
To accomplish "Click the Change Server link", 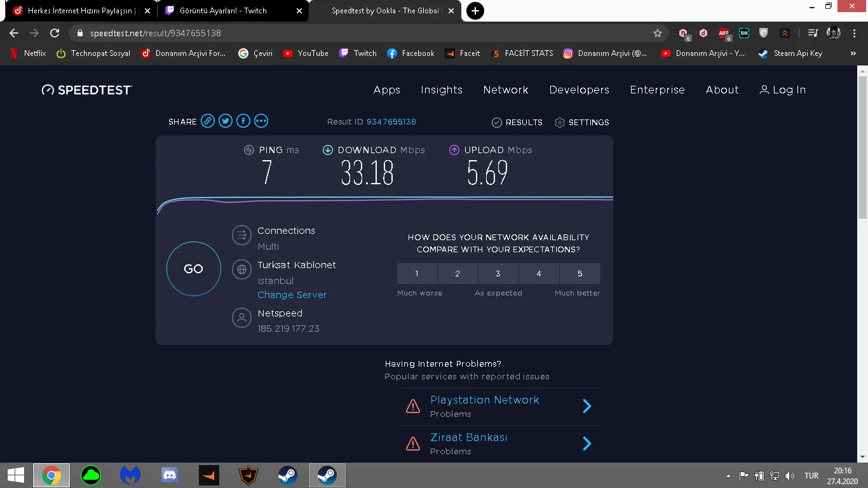I will click(x=292, y=295).
